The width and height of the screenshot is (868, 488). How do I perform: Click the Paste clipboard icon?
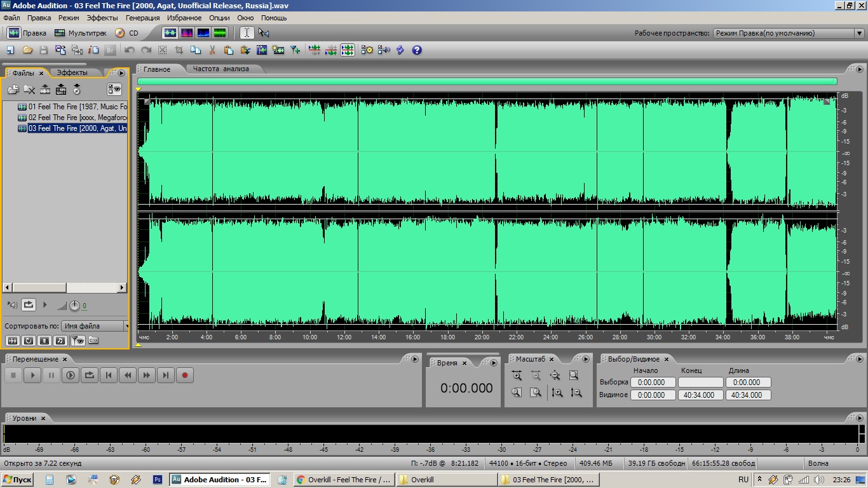229,50
